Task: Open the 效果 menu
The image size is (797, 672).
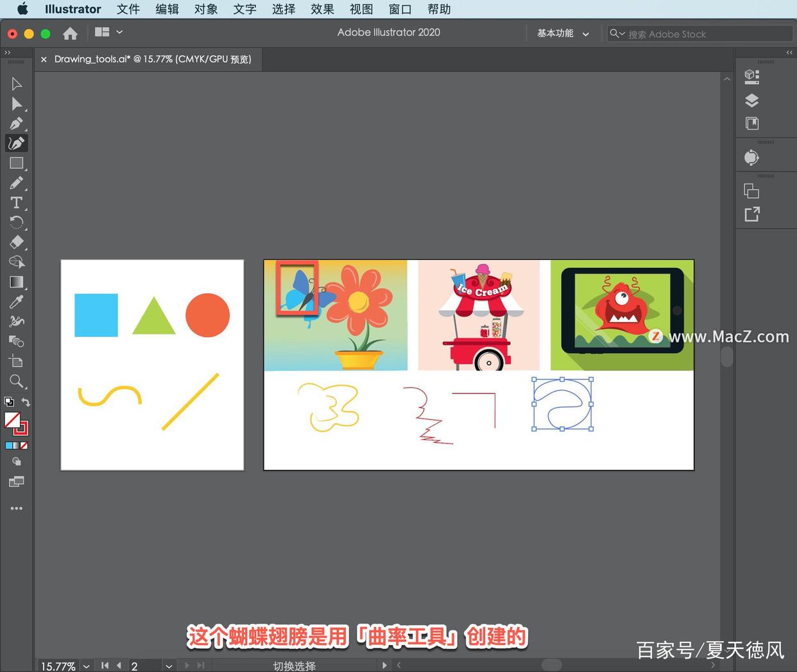Action: pyautogui.click(x=322, y=9)
